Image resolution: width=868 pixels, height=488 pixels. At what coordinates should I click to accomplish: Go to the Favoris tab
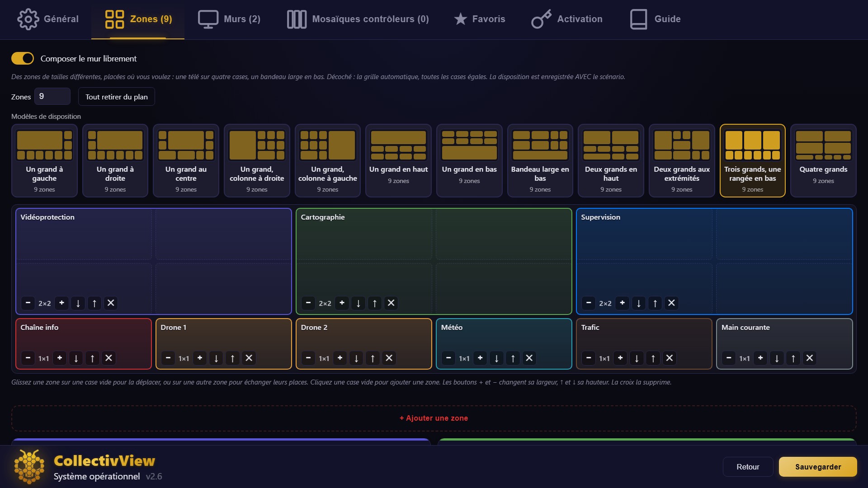480,19
